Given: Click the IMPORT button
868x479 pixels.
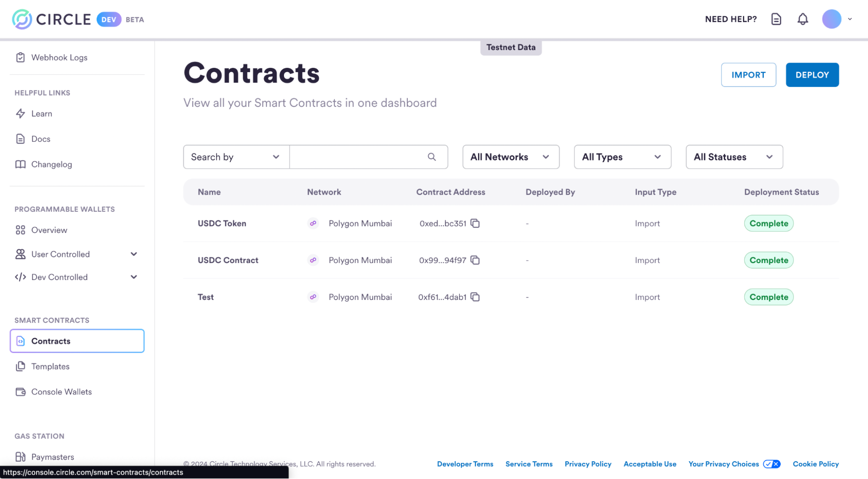Looking at the screenshot, I should click(x=748, y=75).
